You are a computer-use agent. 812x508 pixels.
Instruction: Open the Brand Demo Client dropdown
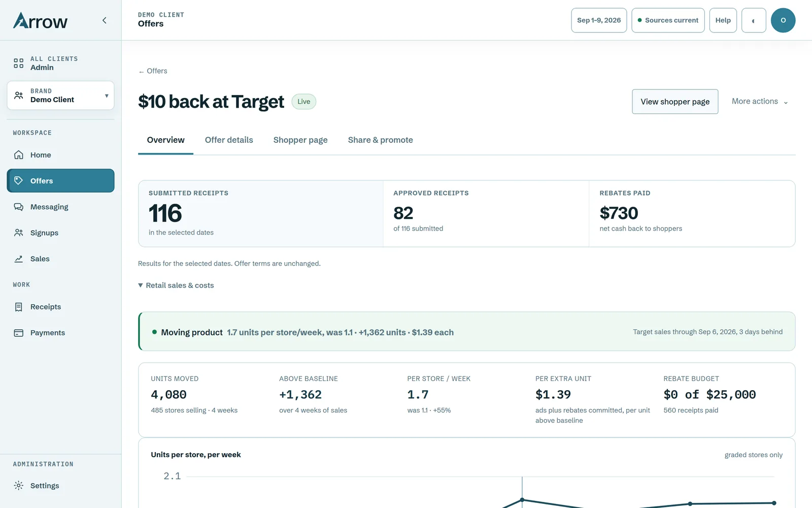(x=60, y=96)
